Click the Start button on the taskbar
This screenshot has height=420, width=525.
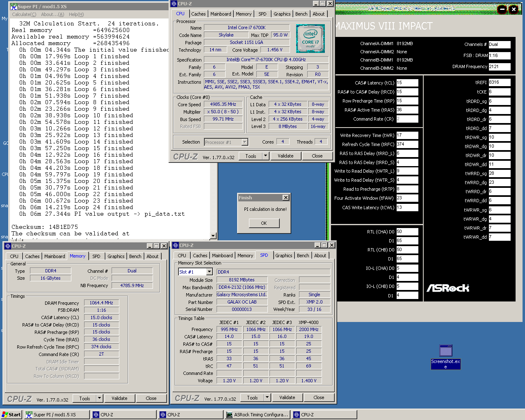click(x=11, y=415)
